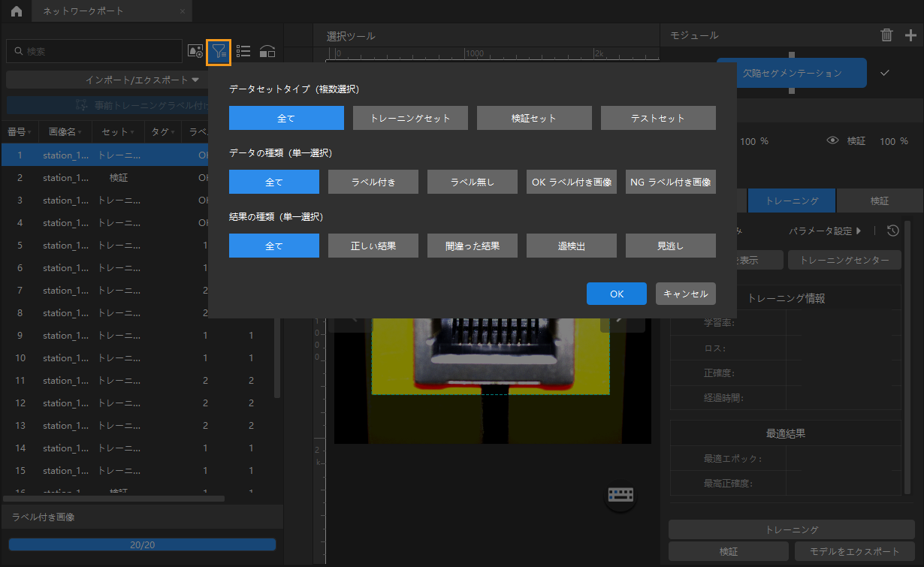Click the dataset split transfer icon
Image resolution: width=924 pixels, height=567 pixels.
click(267, 51)
